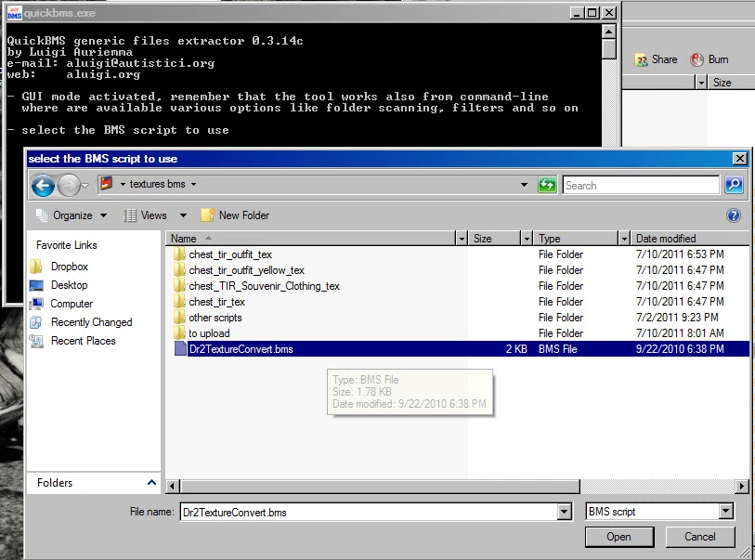Open dropdown before Size in background window
The image size is (755, 560).
pyautogui.click(x=701, y=83)
